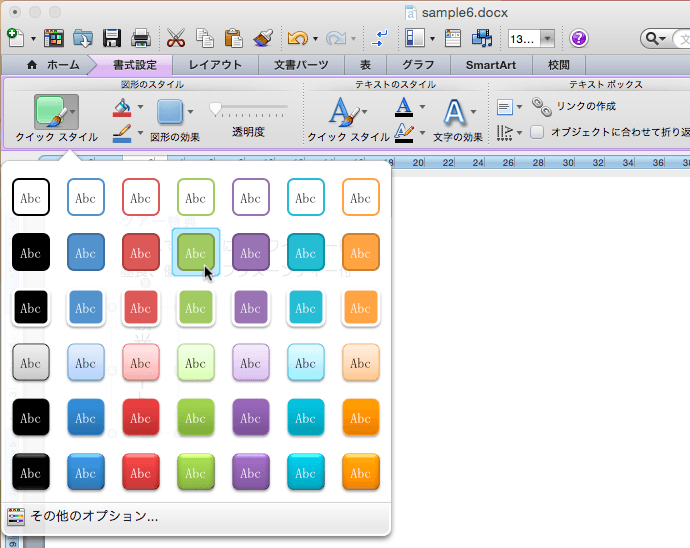Open the SmartArt tab
Viewport: 690px width, 548px height.
491,65
